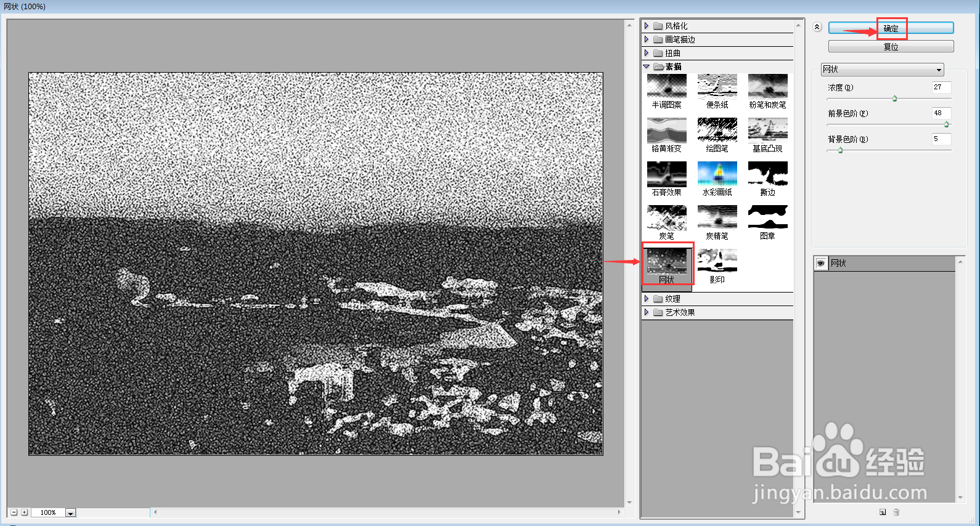Image resolution: width=980 pixels, height=526 pixels.
Task: Select the 水彩画纸 filter thumbnail
Action: 717,174
